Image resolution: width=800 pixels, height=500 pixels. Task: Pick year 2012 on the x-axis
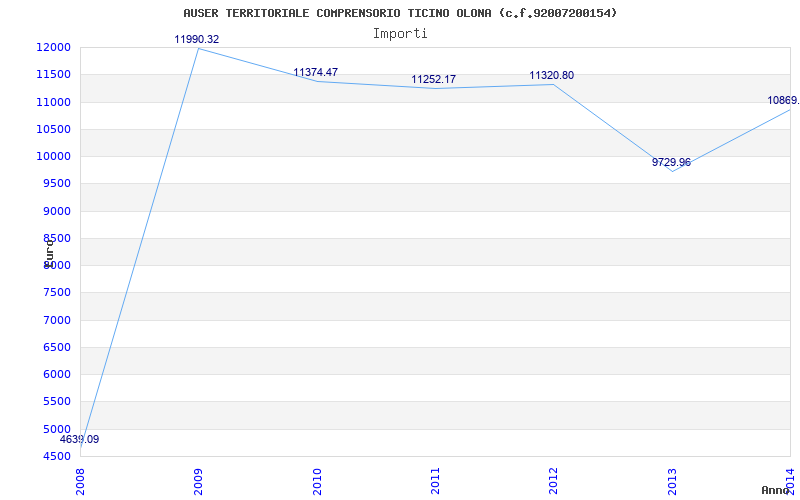pyautogui.click(x=553, y=480)
